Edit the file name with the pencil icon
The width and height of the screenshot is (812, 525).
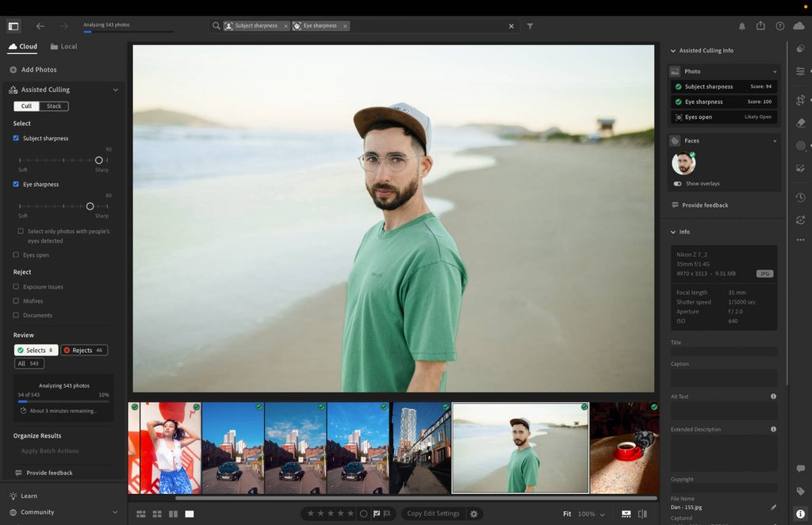pyautogui.click(x=773, y=508)
